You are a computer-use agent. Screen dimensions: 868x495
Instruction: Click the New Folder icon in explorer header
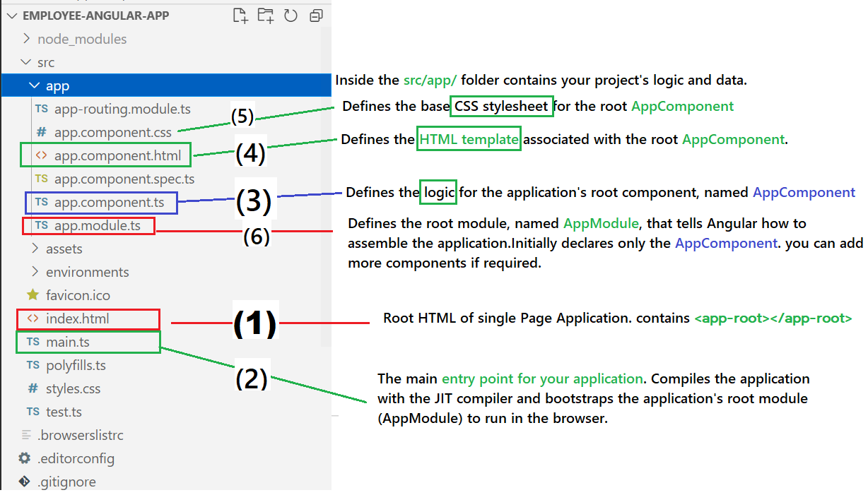pyautogui.click(x=266, y=16)
